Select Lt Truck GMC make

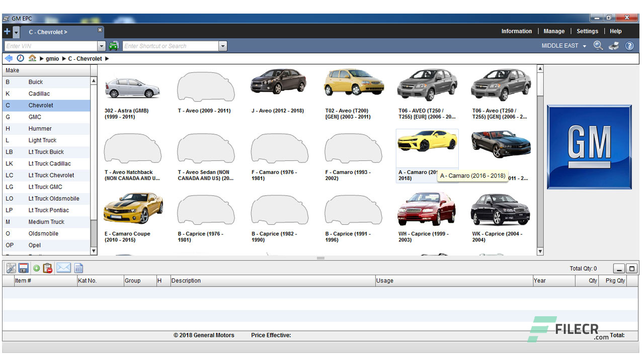tap(46, 187)
